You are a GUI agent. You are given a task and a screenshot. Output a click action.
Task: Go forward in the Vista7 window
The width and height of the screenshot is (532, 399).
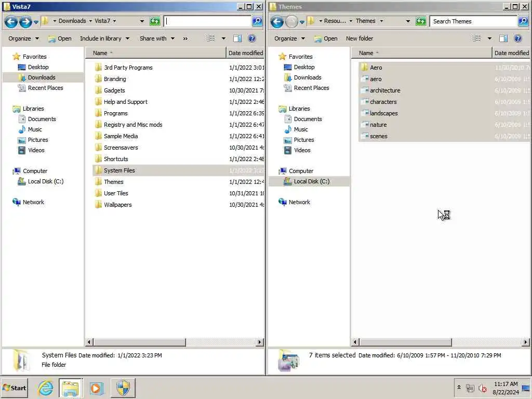pyautogui.click(x=25, y=22)
